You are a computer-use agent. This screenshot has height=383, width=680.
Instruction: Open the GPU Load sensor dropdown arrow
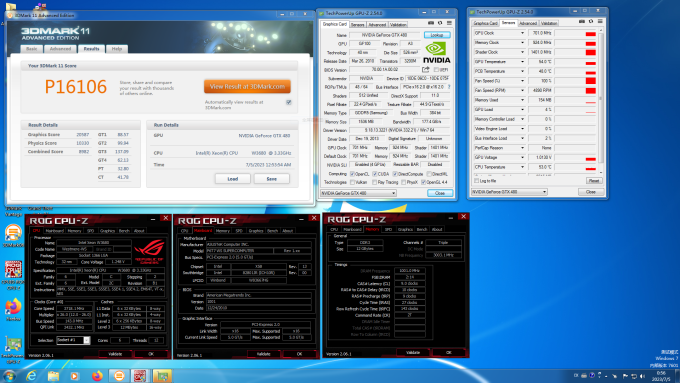pyautogui.click(x=522, y=109)
